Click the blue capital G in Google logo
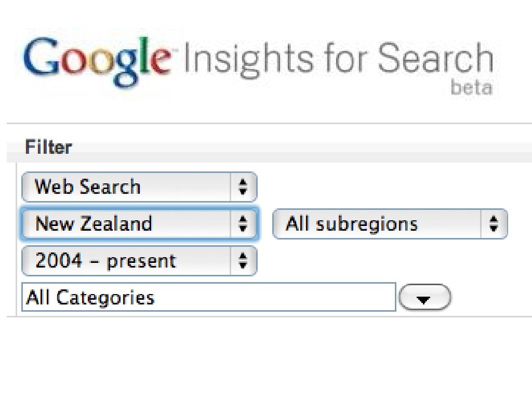Image resolution: width=532 pixels, height=399 pixels. click(x=39, y=59)
